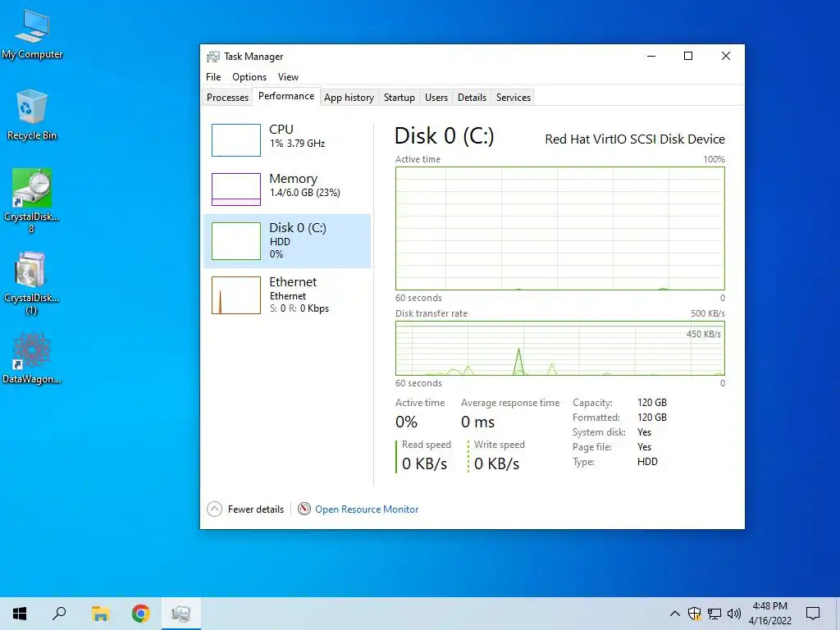Viewport: 840px width, 630px height.
Task: Launch Google Chrome from taskbar
Action: pyautogui.click(x=140, y=614)
